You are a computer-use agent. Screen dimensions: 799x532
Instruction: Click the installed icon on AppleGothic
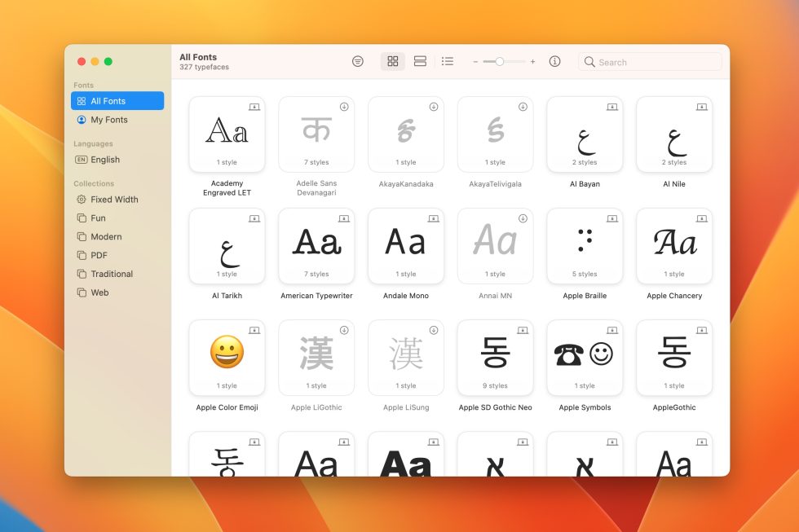[702, 331]
